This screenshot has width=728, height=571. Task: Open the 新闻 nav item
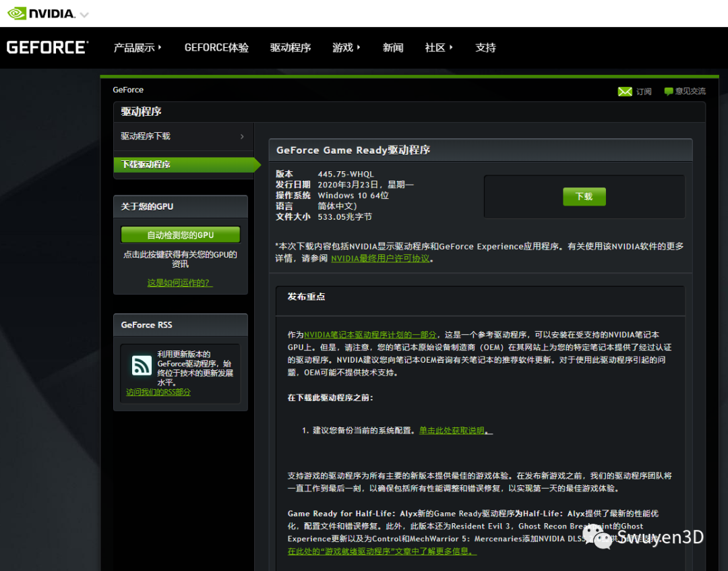[393, 47]
